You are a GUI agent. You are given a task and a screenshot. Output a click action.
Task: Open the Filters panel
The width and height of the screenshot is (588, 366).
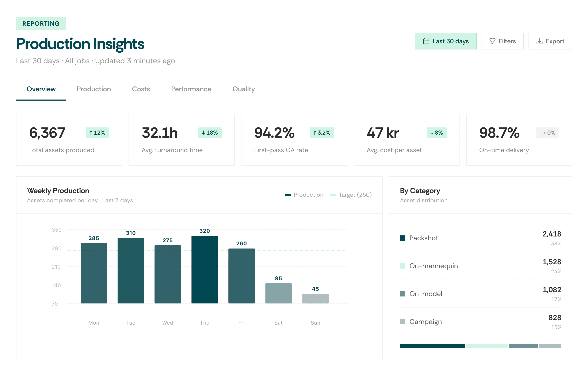point(502,41)
